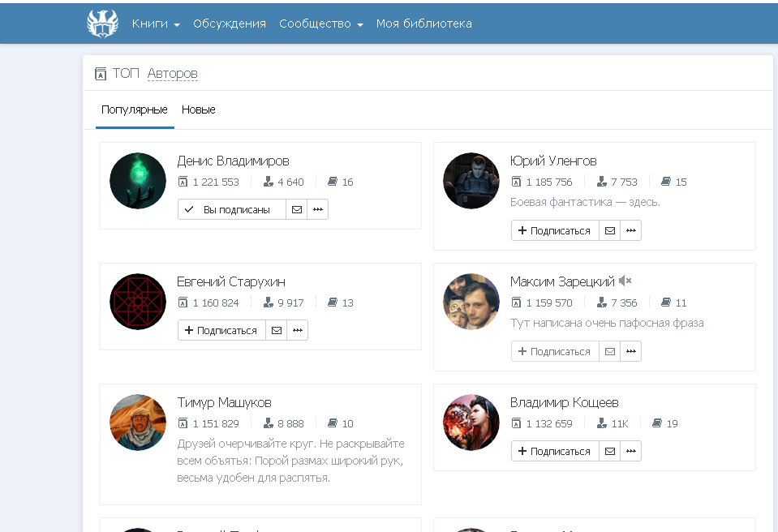
Task: Switch to the Новые tab
Action: tap(198, 109)
